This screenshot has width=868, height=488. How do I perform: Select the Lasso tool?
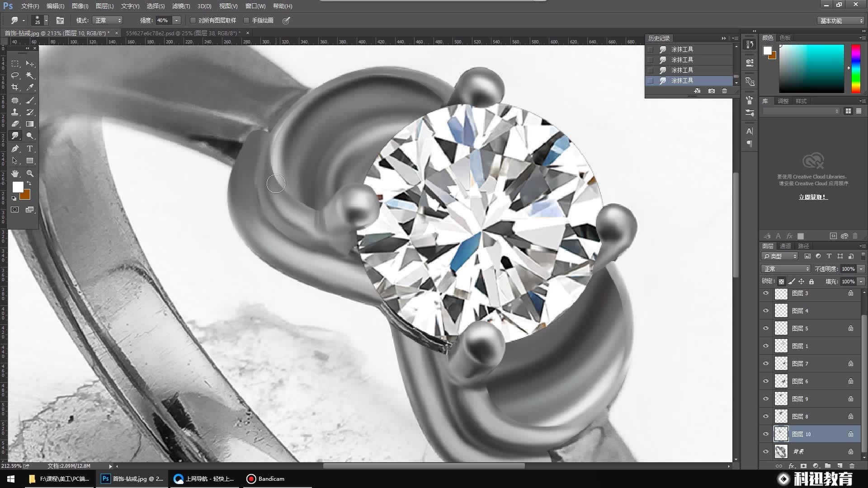coord(15,75)
